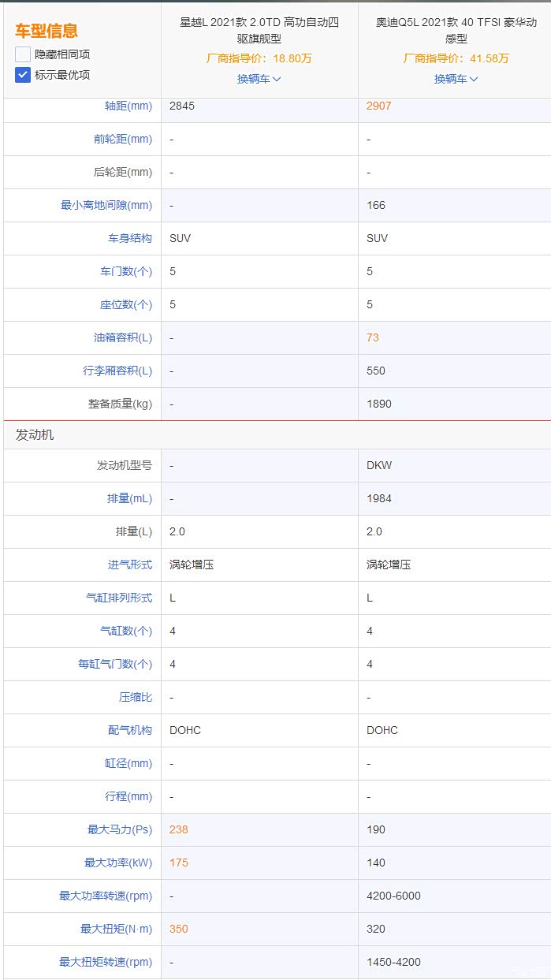Open 换辆车 dropdown for 星越L
This screenshot has height=980, width=551.
pyautogui.click(x=259, y=79)
